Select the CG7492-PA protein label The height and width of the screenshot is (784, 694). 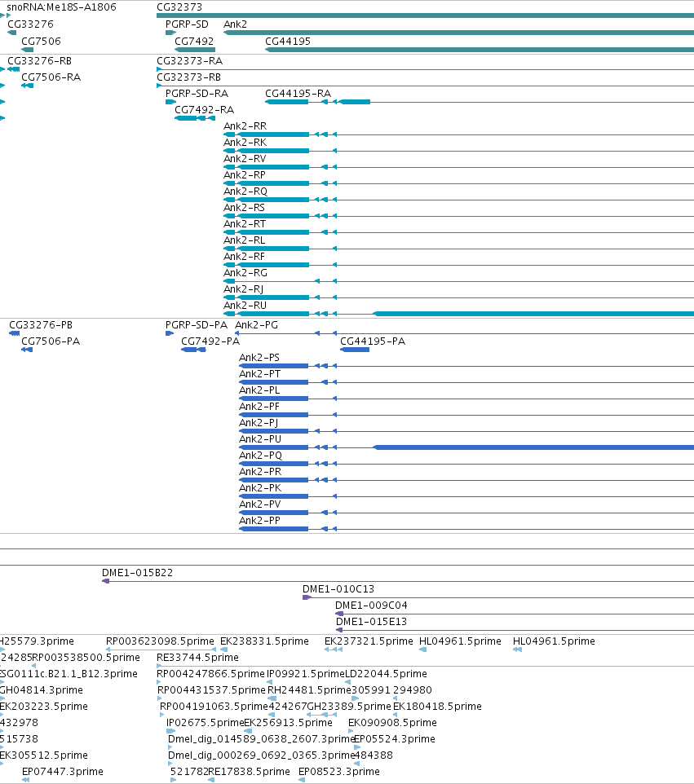[x=210, y=341]
